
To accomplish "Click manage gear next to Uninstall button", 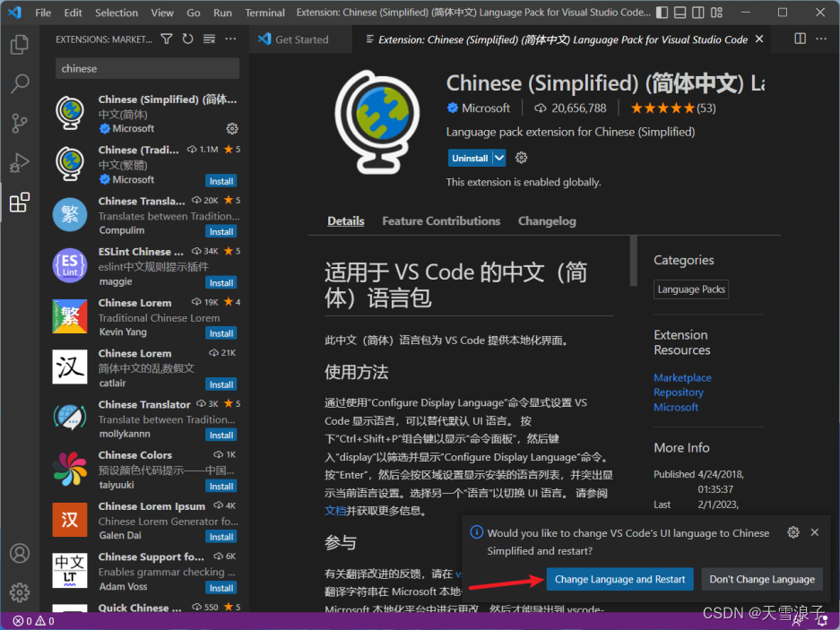I will (x=521, y=158).
